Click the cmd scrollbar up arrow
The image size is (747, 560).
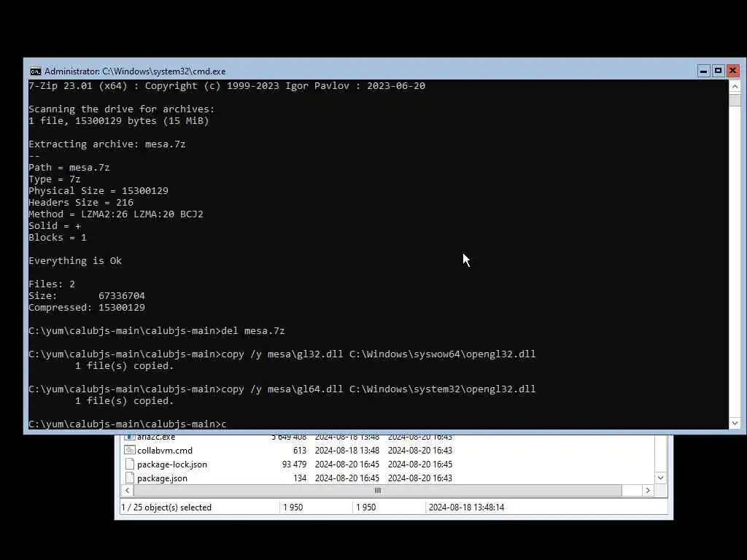click(735, 86)
